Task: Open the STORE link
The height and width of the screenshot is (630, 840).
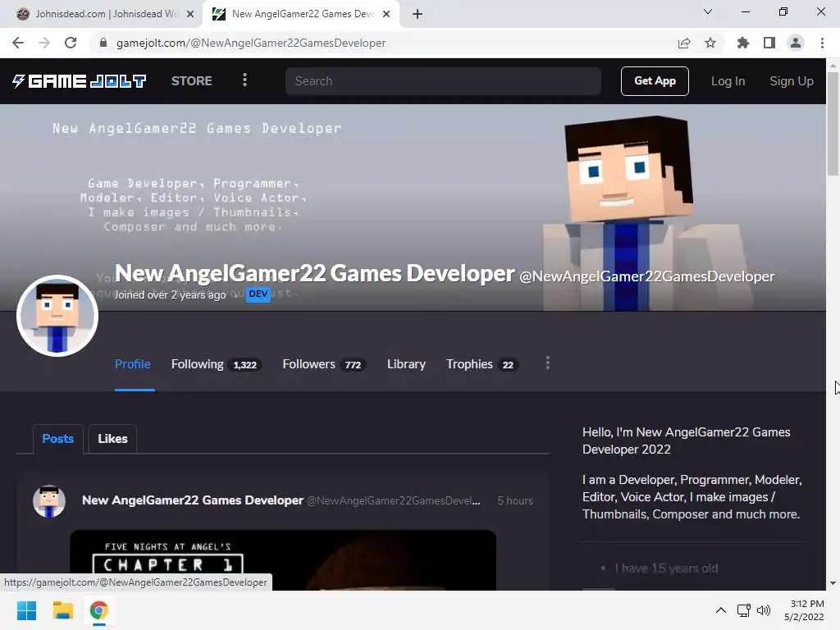Action: click(x=192, y=81)
